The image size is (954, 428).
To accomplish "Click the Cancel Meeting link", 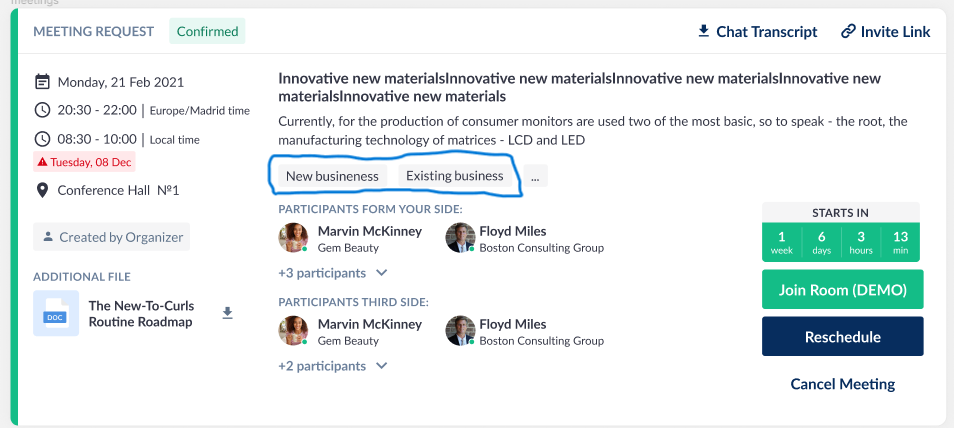I will 843,384.
